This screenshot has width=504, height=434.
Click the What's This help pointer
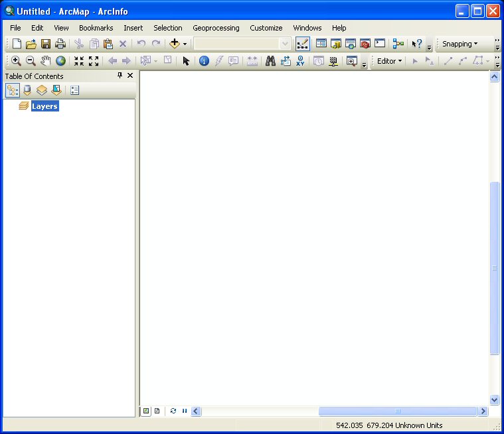point(417,43)
